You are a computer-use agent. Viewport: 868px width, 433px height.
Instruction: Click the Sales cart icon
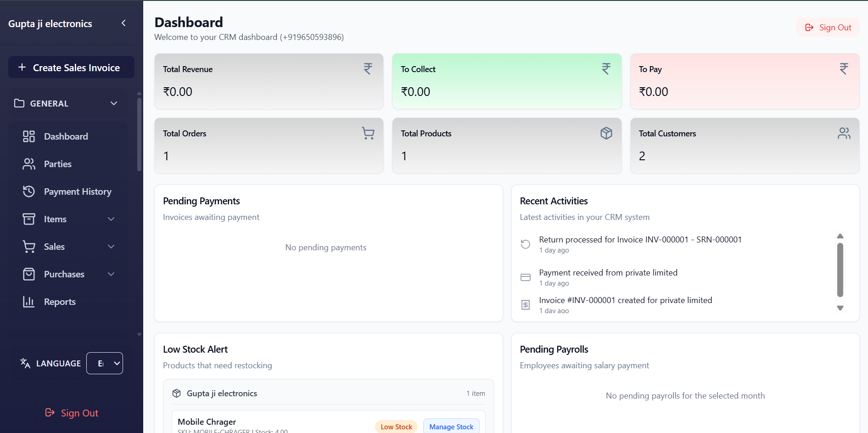click(x=29, y=246)
